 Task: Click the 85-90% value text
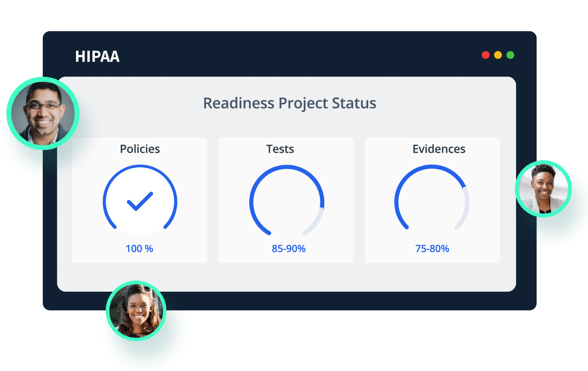(x=289, y=249)
